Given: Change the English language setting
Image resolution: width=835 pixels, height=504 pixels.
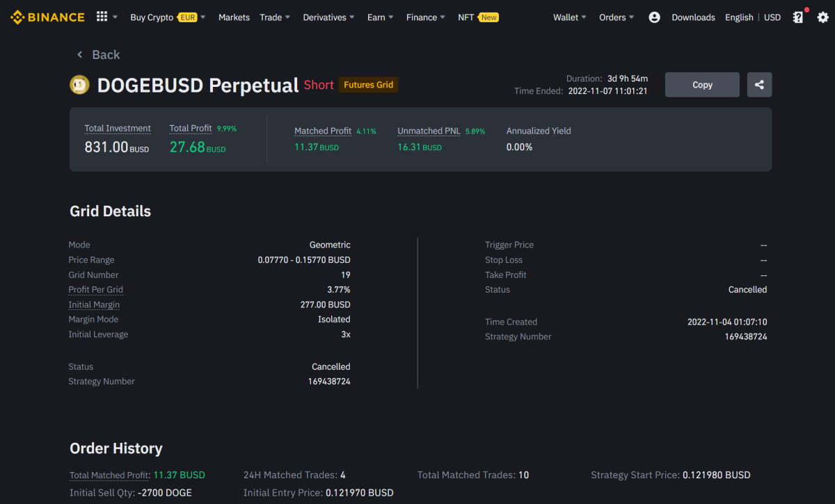Looking at the screenshot, I should 739,17.
